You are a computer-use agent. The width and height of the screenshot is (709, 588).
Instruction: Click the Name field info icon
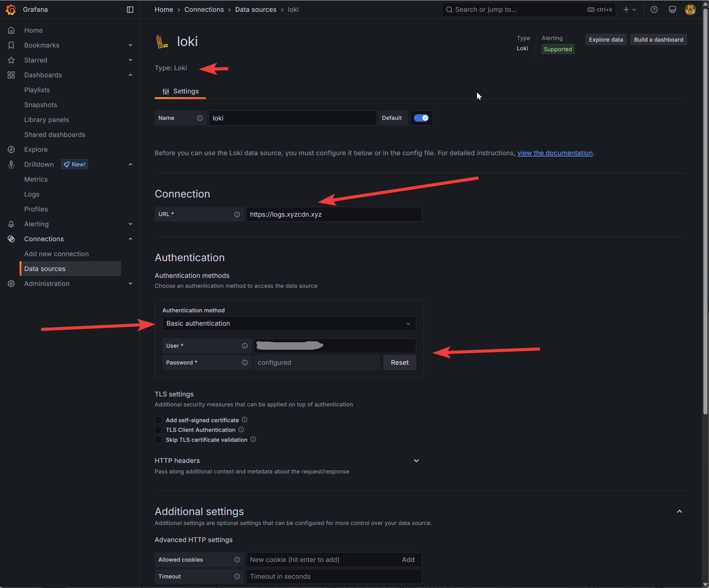[200, 118]
